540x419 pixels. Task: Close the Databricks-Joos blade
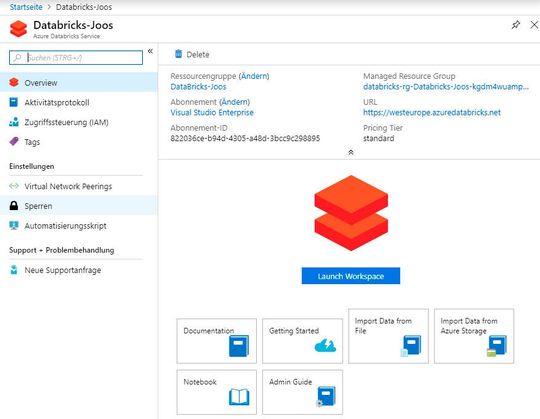(534, 25)
